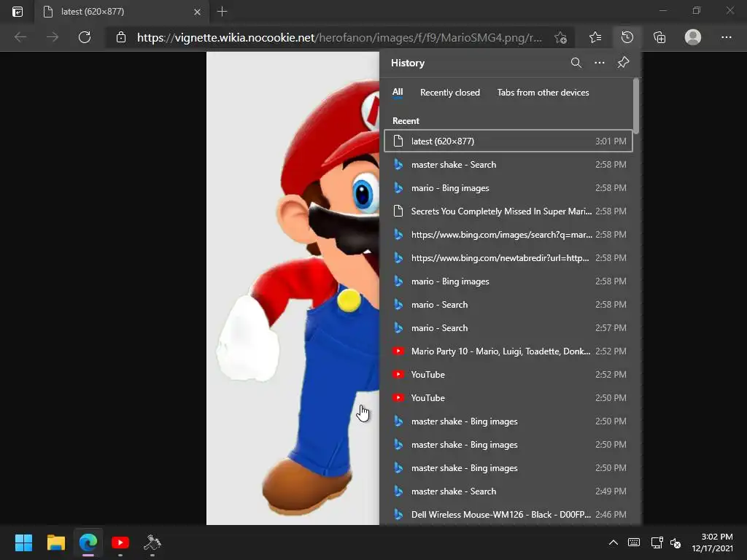Image resolution: width=747 pixels, height=560 pixels.
Task: Open Secrets You Completely Missed history entry
Action: pos(508,211)
